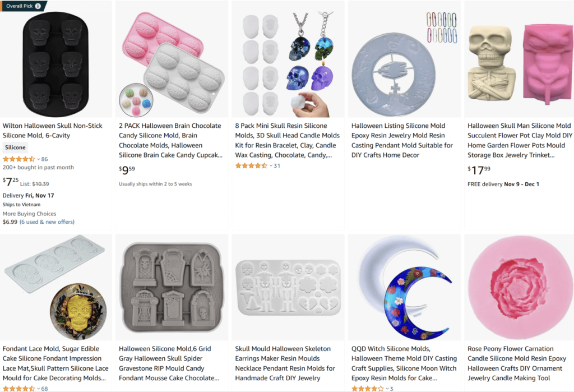This screenshot has width=574, height=392.
Task: Click stars rating of Fondant Lace Mold
Action: point(18,389)
